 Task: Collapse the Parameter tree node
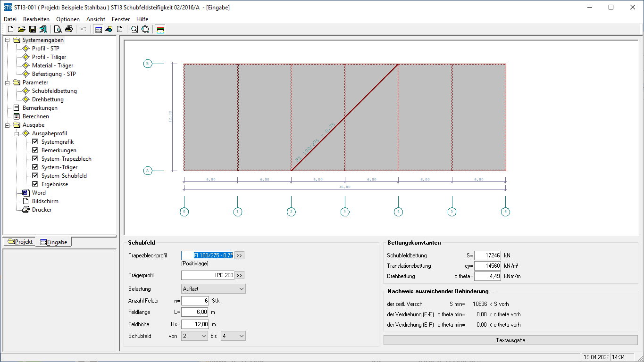coord(8,82)
